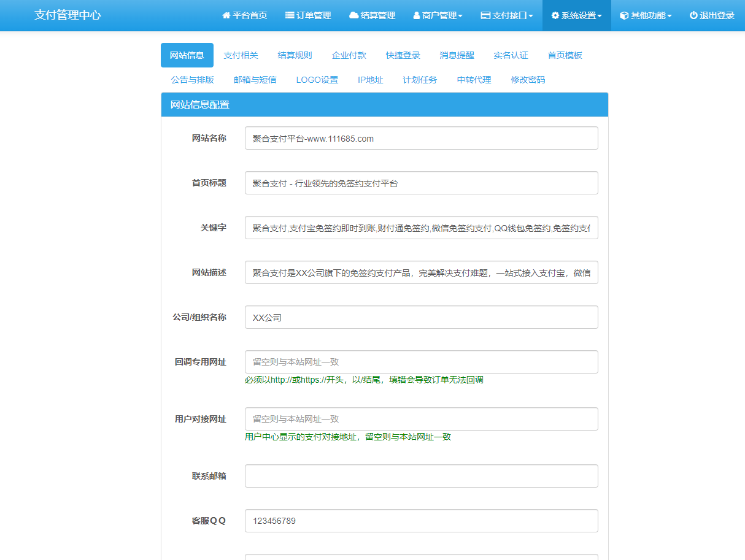This screenshot has height=560, width=745.
Task: Expand the 商户管理 dropdown caret
Action: pos(460,16)
